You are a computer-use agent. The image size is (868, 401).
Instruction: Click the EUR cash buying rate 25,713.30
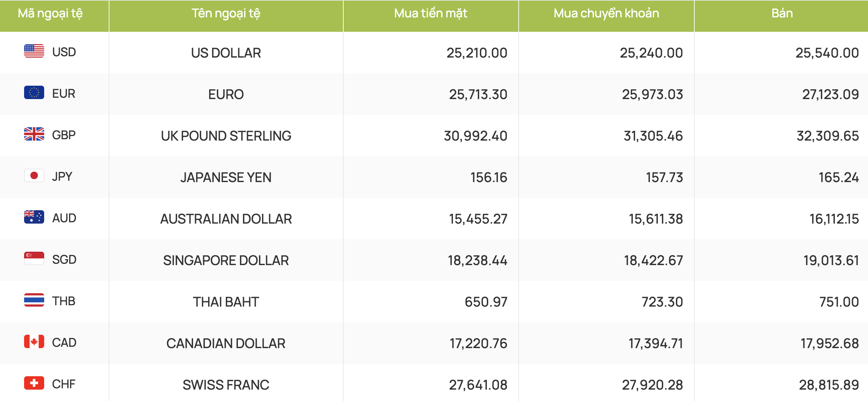point(478,94)
